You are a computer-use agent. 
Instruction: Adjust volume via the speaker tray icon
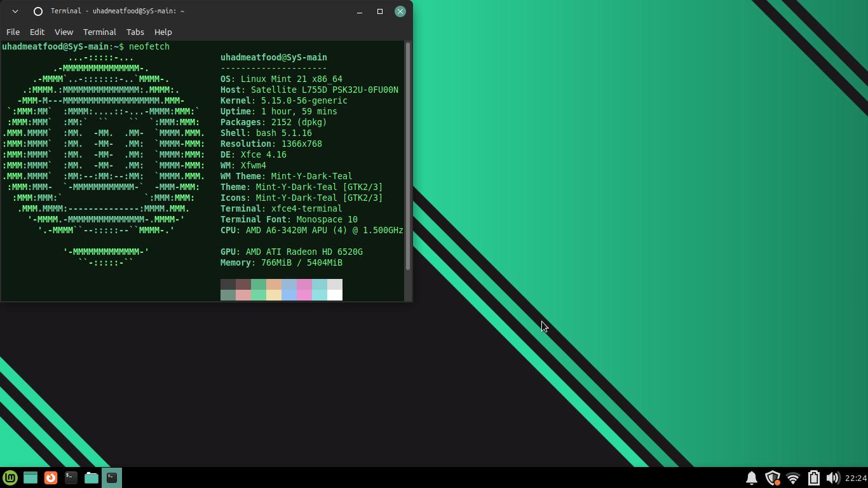[x=834, y=477]
